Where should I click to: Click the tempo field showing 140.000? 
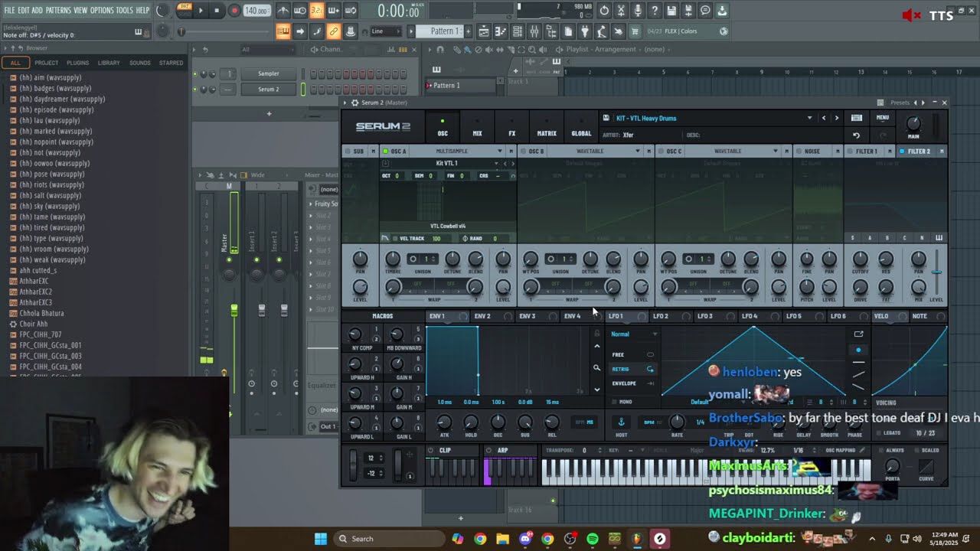tap(256, 11)
